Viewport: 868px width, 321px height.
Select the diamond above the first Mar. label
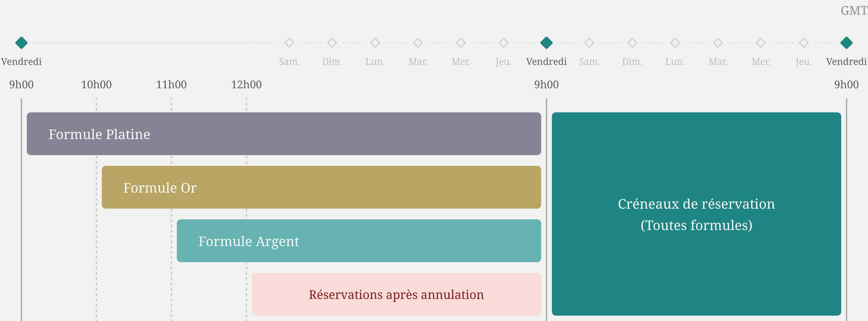(x=418, y=43)
